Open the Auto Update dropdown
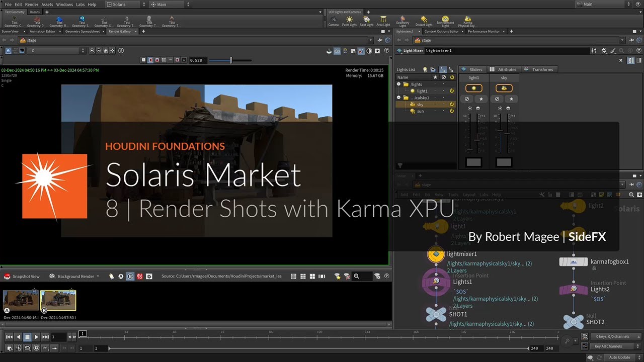Screen dimensions: 644x362 [623, 357]
